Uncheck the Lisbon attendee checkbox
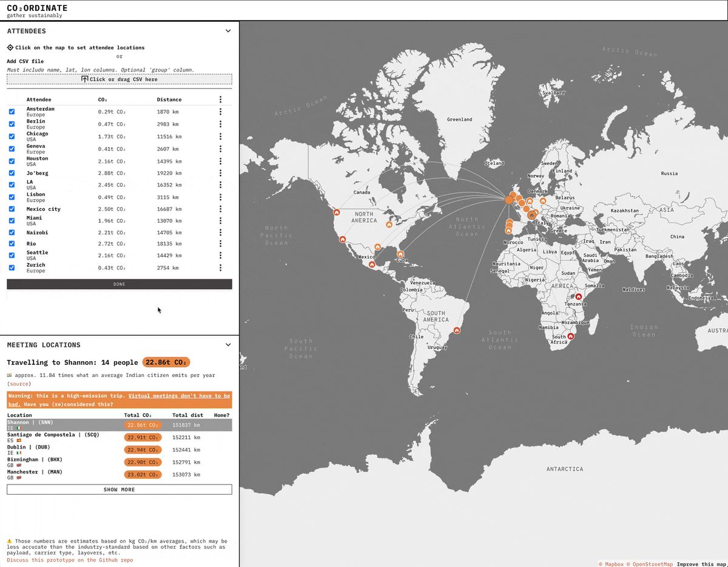 point(12,197)
